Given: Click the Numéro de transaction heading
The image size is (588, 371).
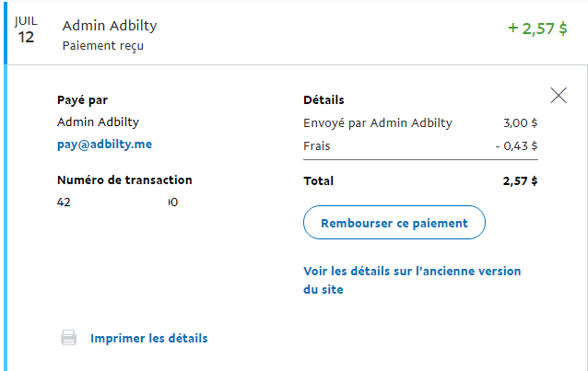Looking at the screenshot, I should [x=124, y=180].
